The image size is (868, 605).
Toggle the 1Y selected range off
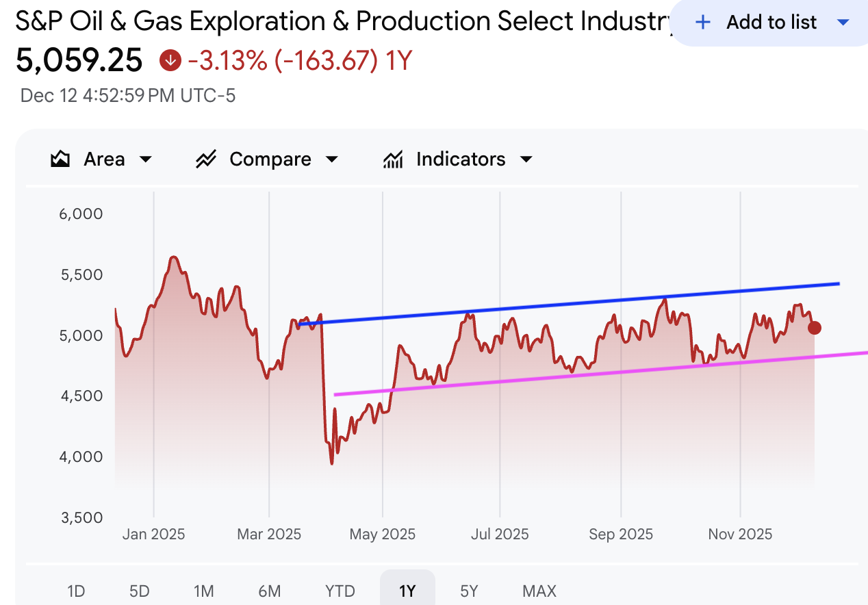coord(407,590)
